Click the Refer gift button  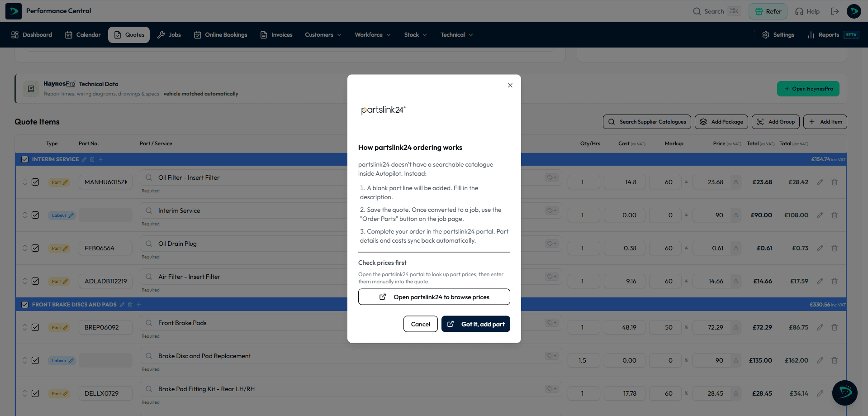click(x=768, y=11)
